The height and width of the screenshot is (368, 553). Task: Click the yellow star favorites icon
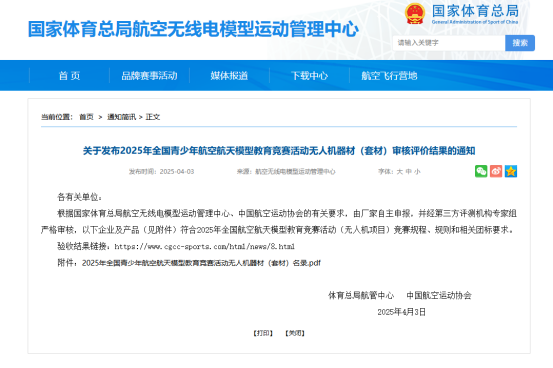(511, 171)
